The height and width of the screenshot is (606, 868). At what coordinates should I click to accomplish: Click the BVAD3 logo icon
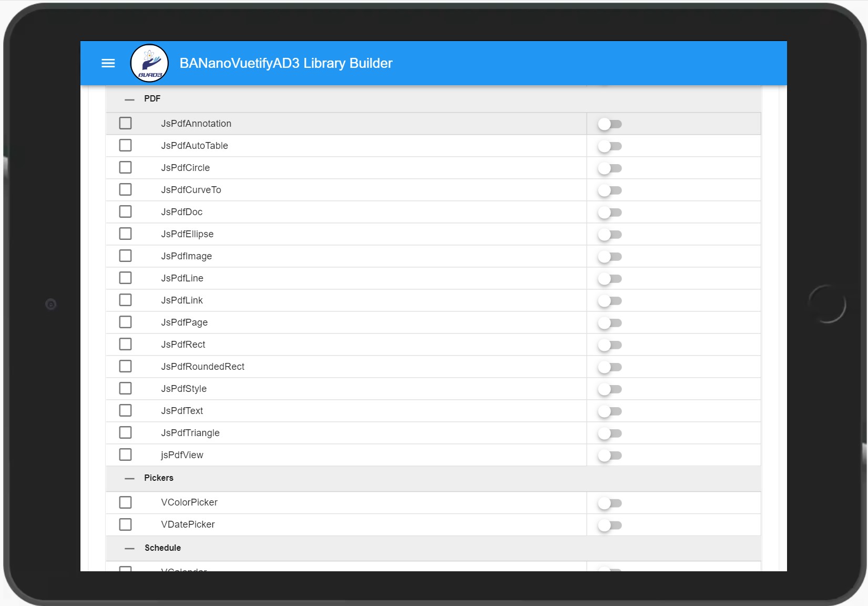pos(149,63)
